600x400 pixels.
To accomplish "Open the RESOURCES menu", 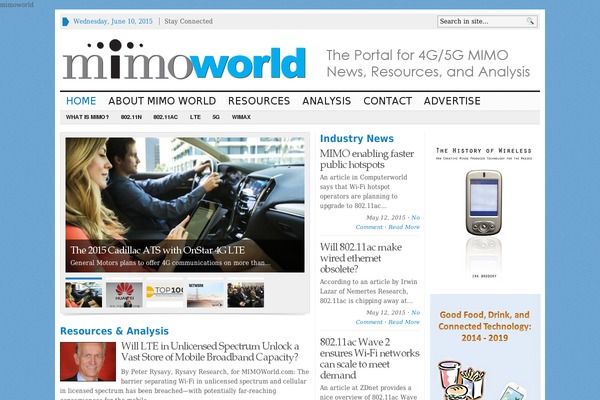I will click(259, 101).
